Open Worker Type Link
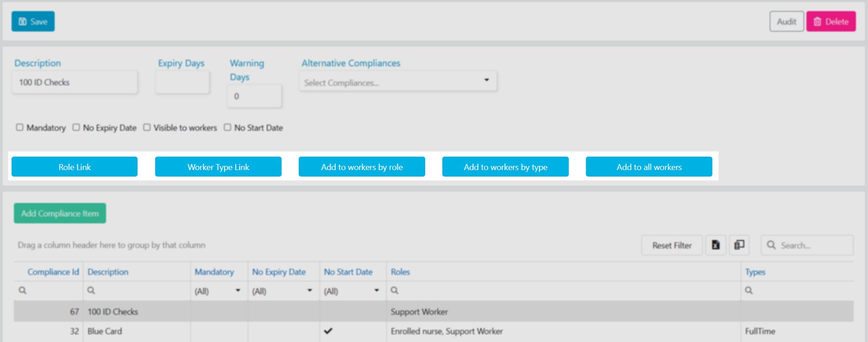Viewport: 868px width, 342px height. tap(218, 167)
